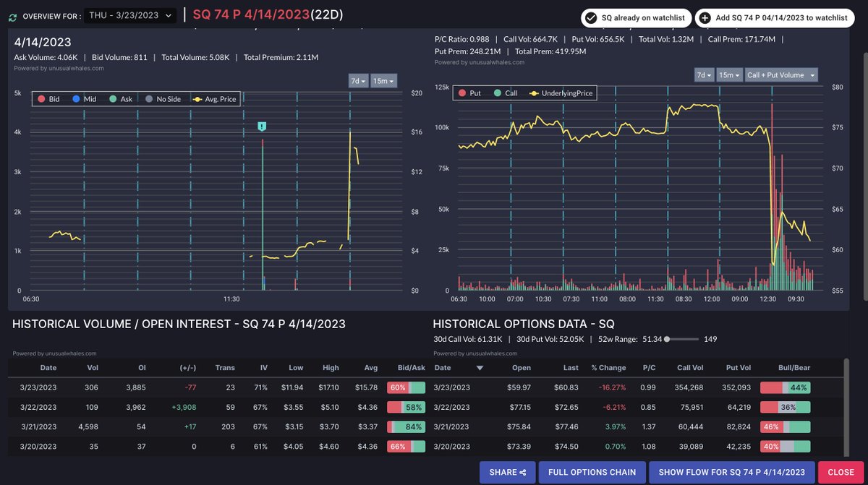This screenshot has width=868, height=485.
Task: Toggle the Bid series in left chart legend
Action: (x=48, y=99)
